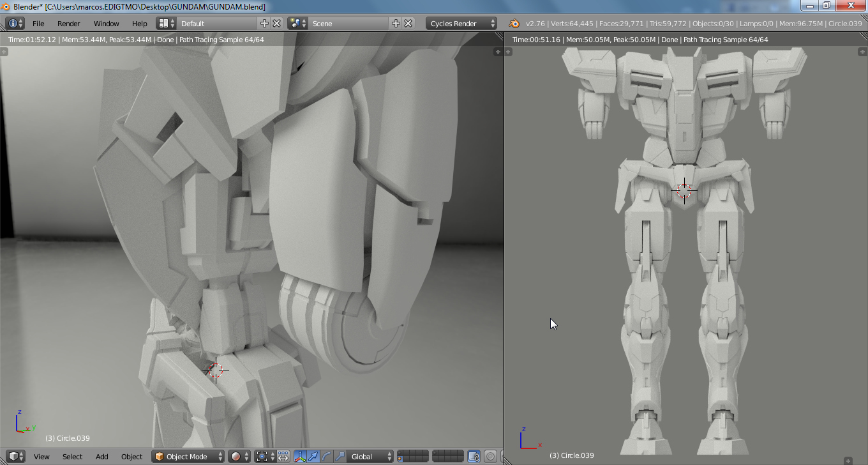Click the screen layout browse icon
Viewport: 868px width, 465px height.
tap(167, 24)
